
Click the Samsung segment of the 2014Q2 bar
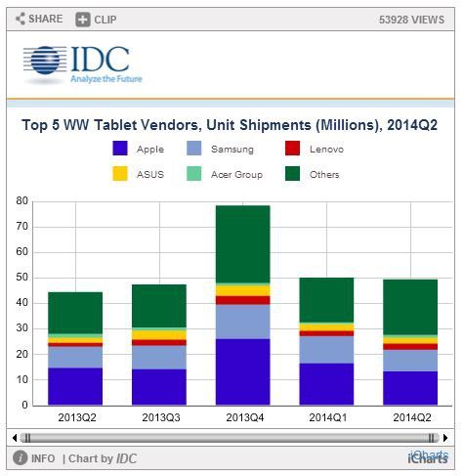pos(410,361)
